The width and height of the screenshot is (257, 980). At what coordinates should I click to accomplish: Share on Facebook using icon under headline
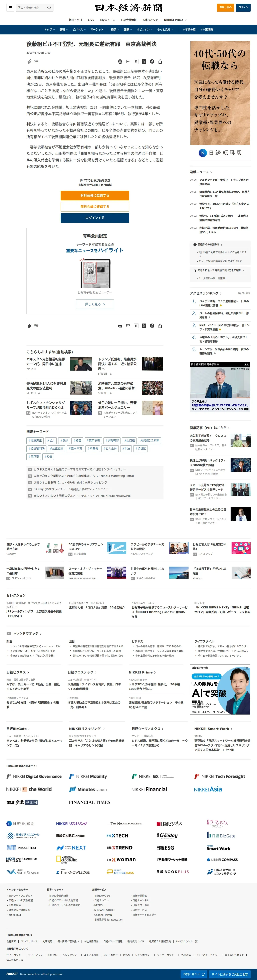tap(152, 62)
